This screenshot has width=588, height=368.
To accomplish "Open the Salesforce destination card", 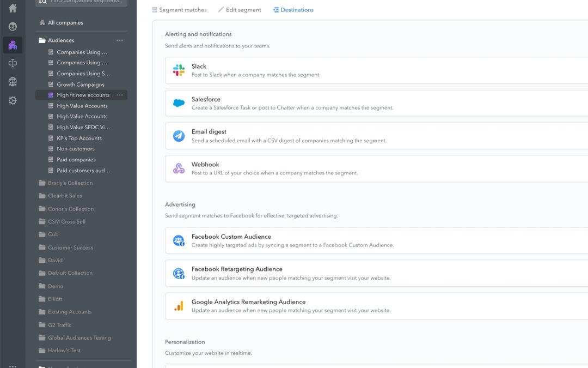I will pos(377,103).
